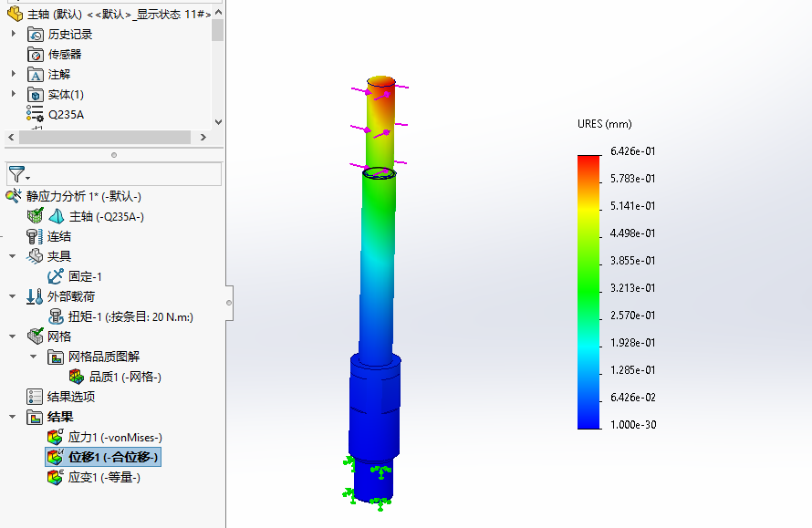
Task: Click the horizontal scroll right arrow
Action: [x=203, y=137]
